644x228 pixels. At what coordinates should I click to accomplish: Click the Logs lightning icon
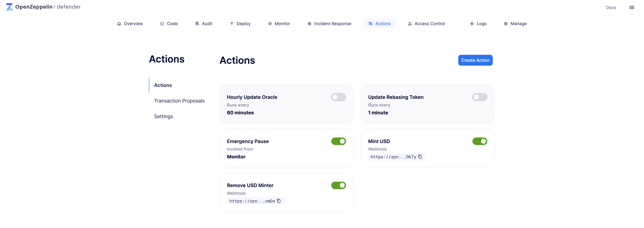[472, 24]
